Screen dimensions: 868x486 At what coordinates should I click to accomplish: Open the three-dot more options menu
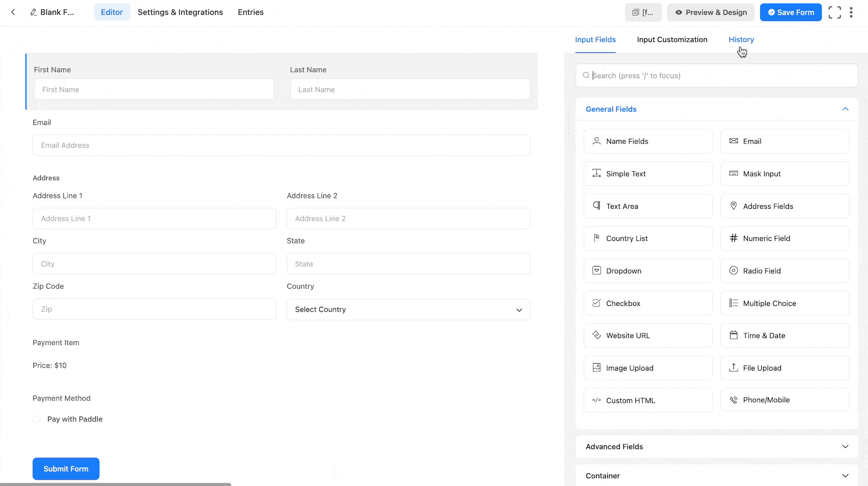[x=851, y=12]
